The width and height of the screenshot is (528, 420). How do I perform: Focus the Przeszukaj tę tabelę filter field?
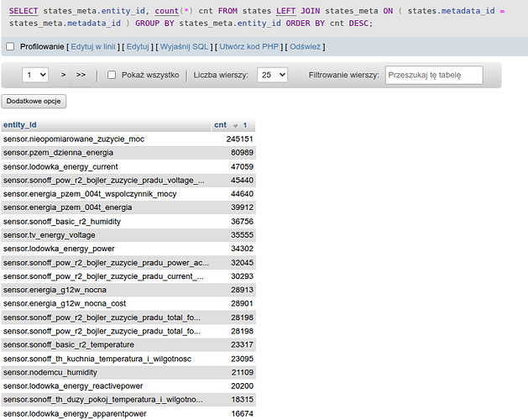(x=434, y=75)
